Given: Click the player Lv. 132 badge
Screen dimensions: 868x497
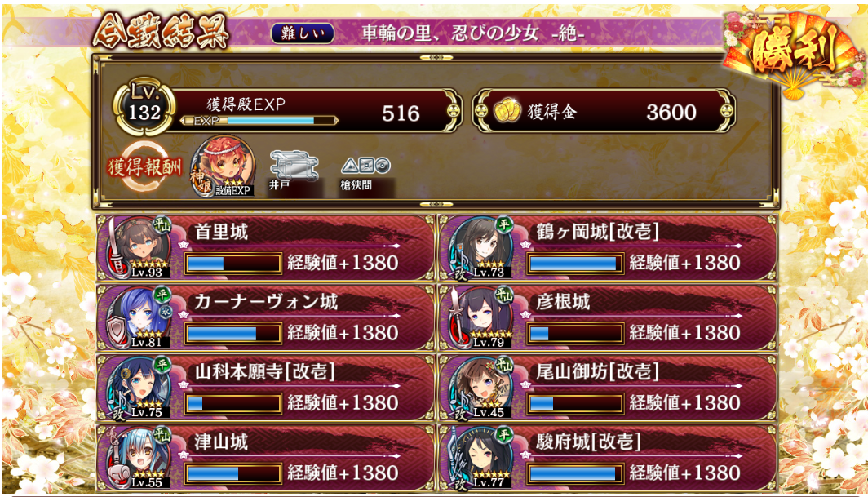Looking at the screenshot, I should point(144,107).
